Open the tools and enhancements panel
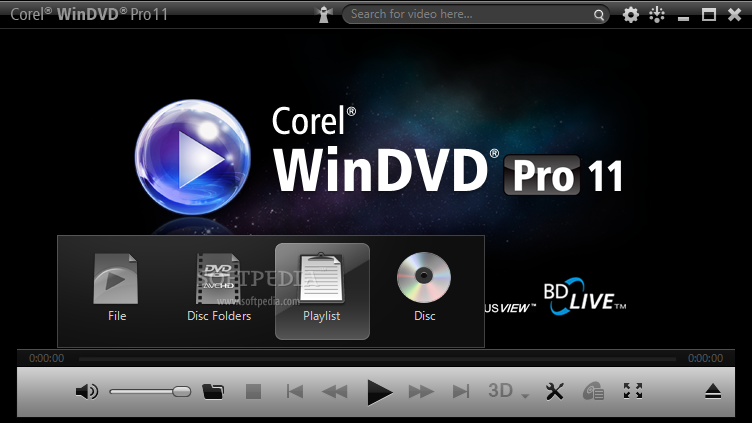Screen dimensions: 752x423 (x=555, y=391)
